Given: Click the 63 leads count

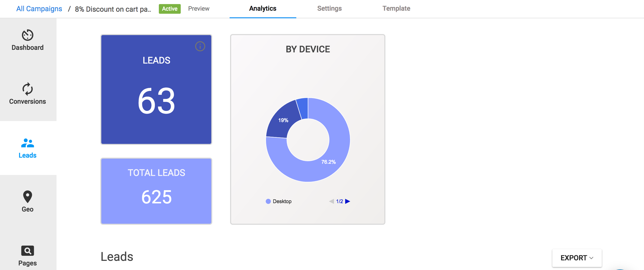Looking at the screenshot, I should (156, 101).
